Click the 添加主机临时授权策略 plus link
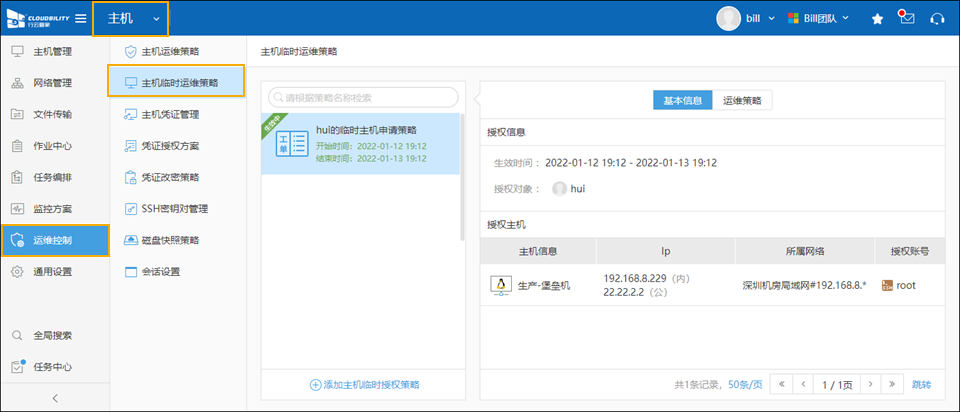This screenshot has height=412, width=960. (x=364, y=384)
